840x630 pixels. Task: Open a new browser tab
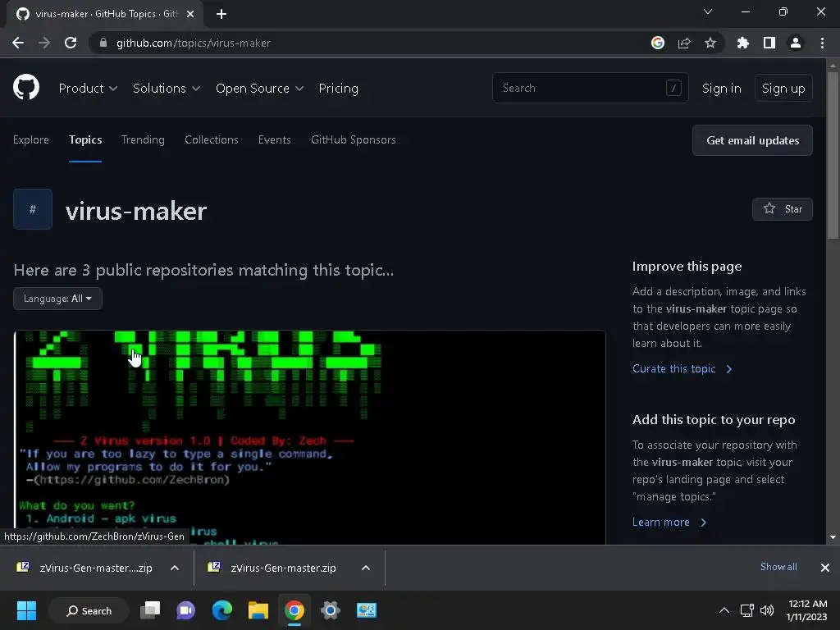click(x=221, y=14)
